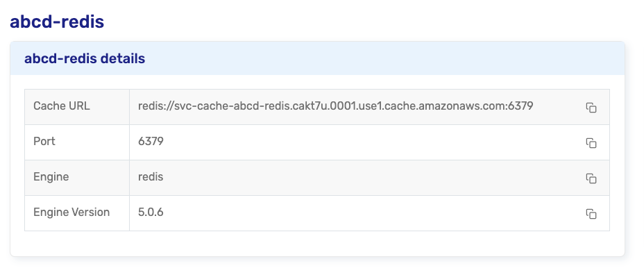Copy the Engine Version 5.0.6

pyautogui.click(x=591, y=213)
